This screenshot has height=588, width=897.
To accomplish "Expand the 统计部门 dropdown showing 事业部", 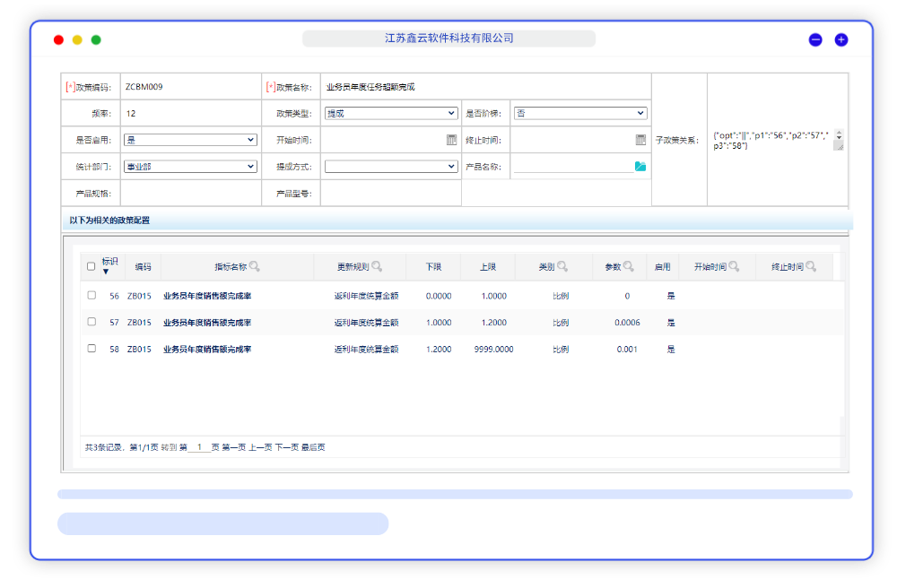I will (x=190, y=166).
